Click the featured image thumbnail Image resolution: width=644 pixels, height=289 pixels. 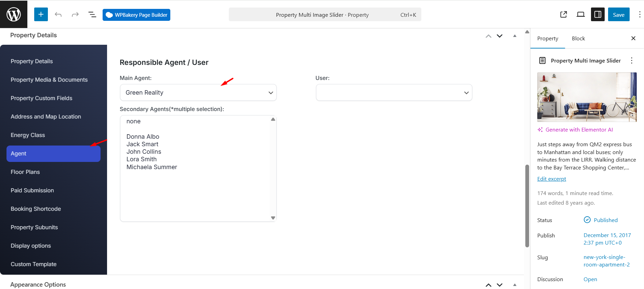tap(587, 97)
